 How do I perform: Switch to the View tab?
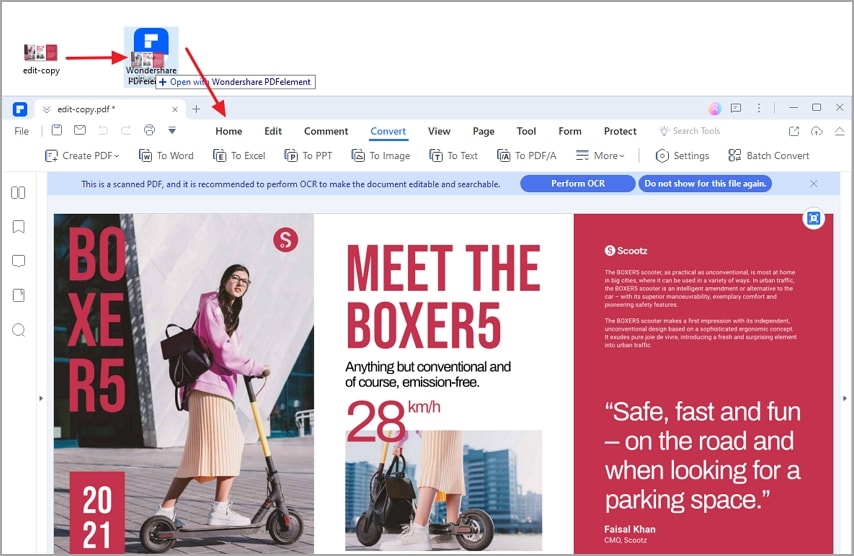point(439,131)
